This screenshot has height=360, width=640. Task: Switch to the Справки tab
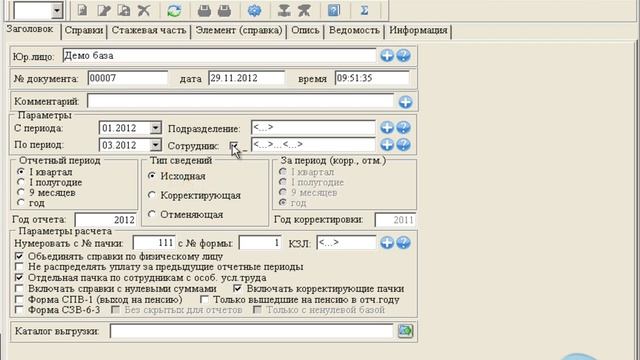click(84, 30)
